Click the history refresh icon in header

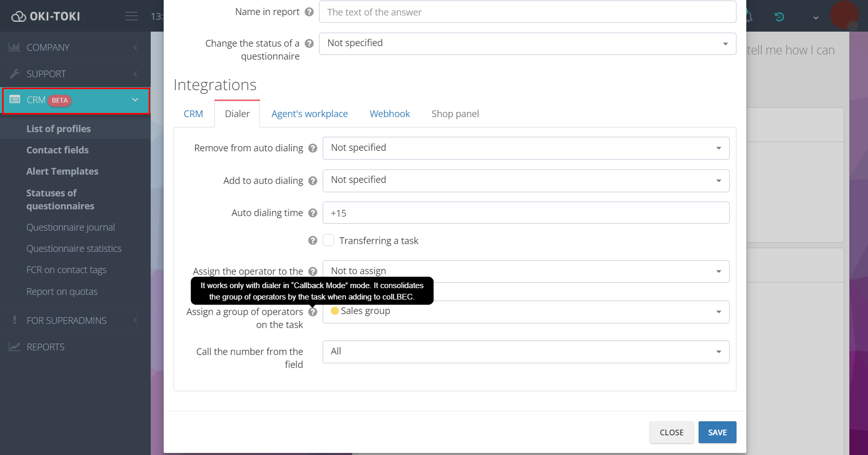[779, 17]
